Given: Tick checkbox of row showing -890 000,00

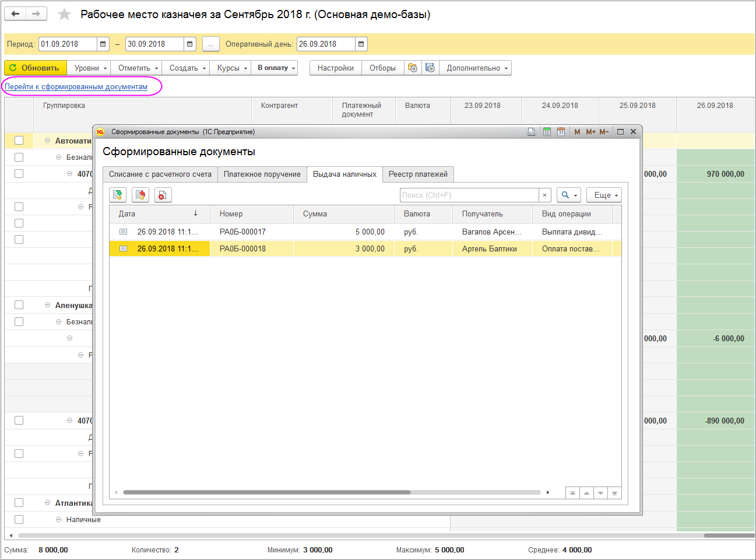Looking at the screenshot, I should 19,421.
